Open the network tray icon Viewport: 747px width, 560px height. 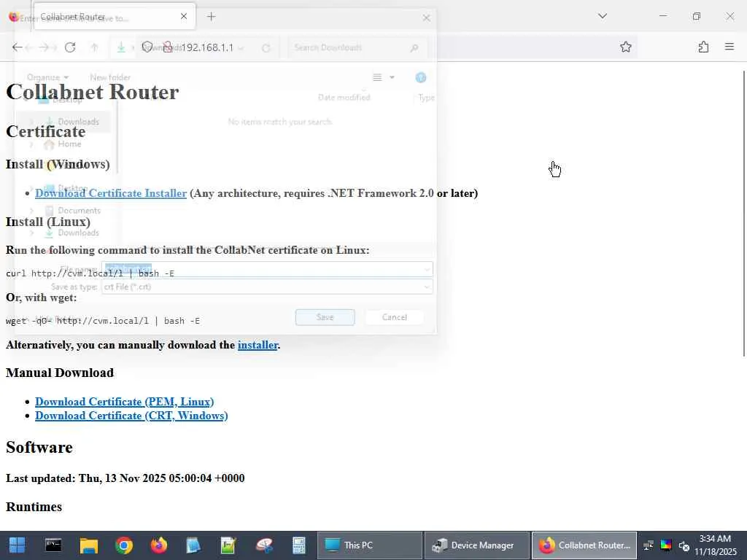648,545
